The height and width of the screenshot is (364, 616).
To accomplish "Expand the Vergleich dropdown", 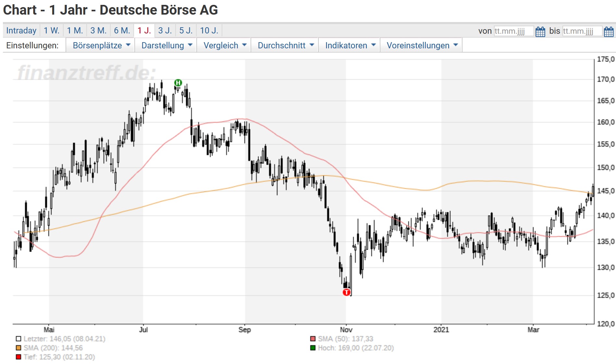I will [x=224, y=45].
